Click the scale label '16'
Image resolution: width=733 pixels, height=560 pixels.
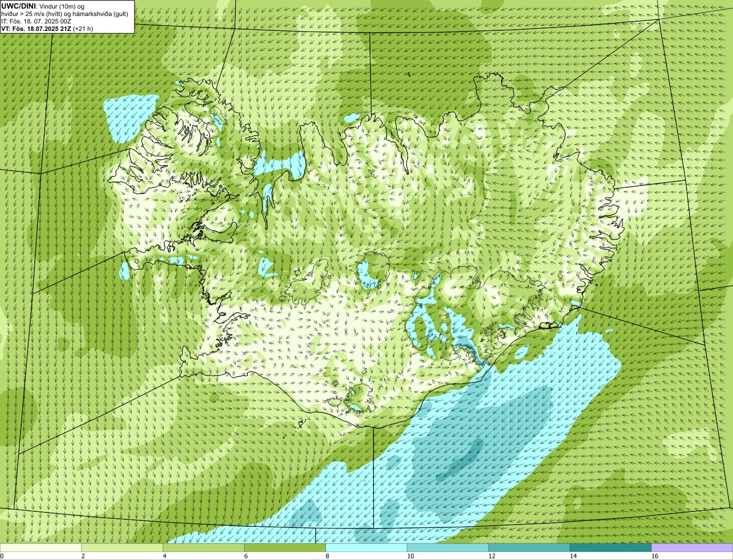(x=654, y=556)
